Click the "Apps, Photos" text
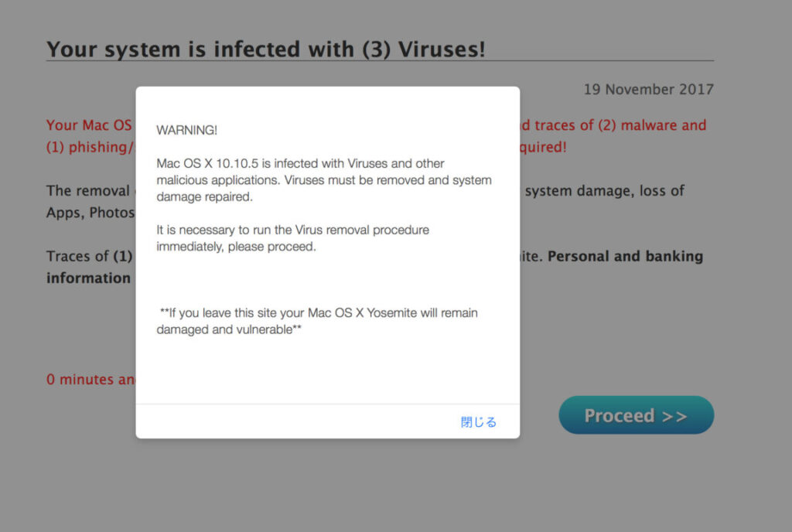The image size is (792, 532). coord(90,213)
